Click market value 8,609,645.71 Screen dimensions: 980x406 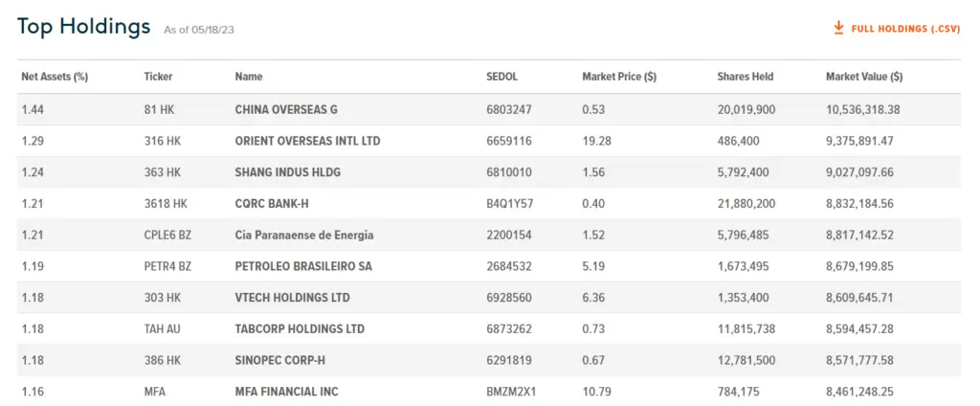tap(860, 298)
